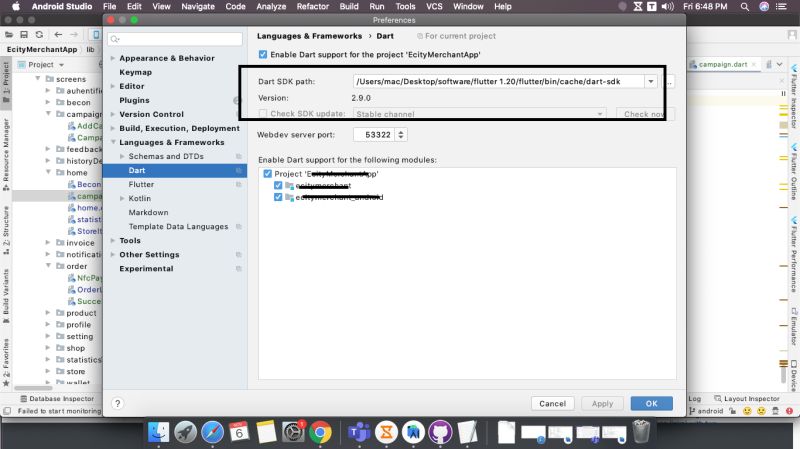Image resolution: width=800 pixels, height=449 pixels.
Task: Open Calendar icon in dock
Action: point(239,433)
